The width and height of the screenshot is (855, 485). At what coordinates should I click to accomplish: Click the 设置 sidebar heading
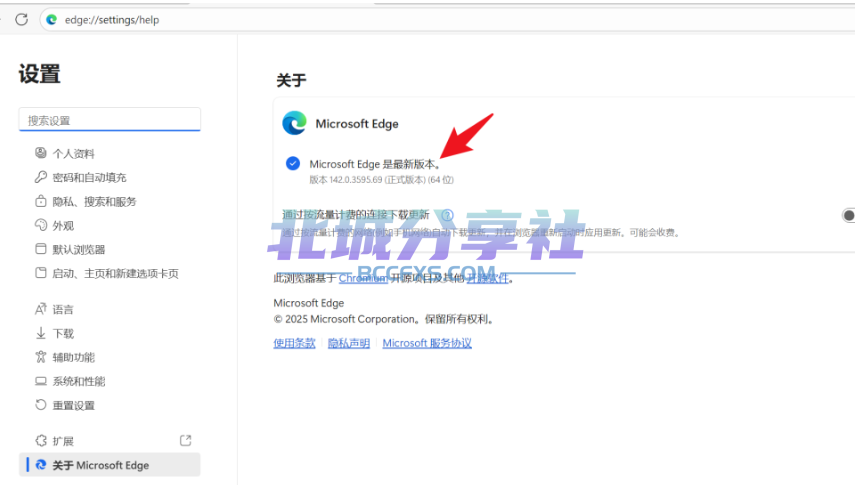39,74
